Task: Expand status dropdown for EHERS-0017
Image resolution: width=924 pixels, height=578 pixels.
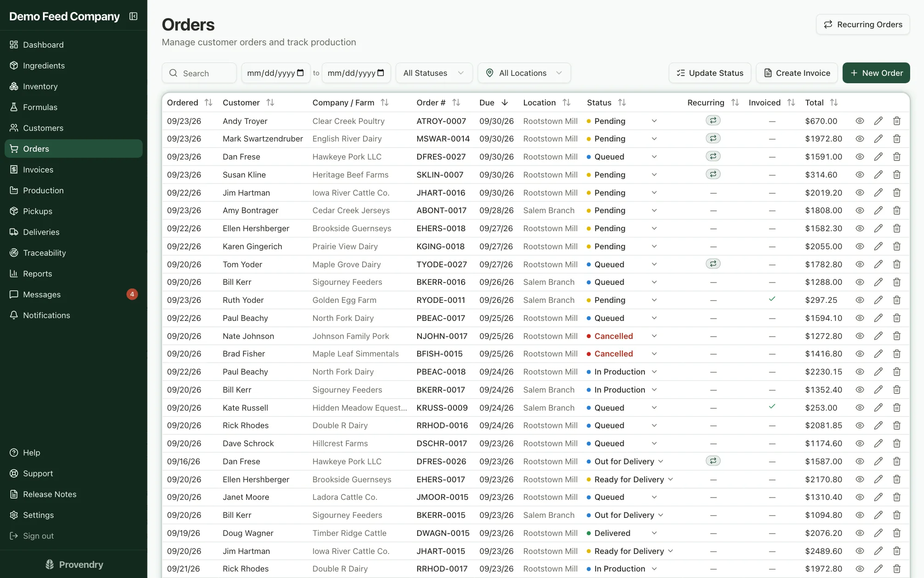Action: click(670, 480)
